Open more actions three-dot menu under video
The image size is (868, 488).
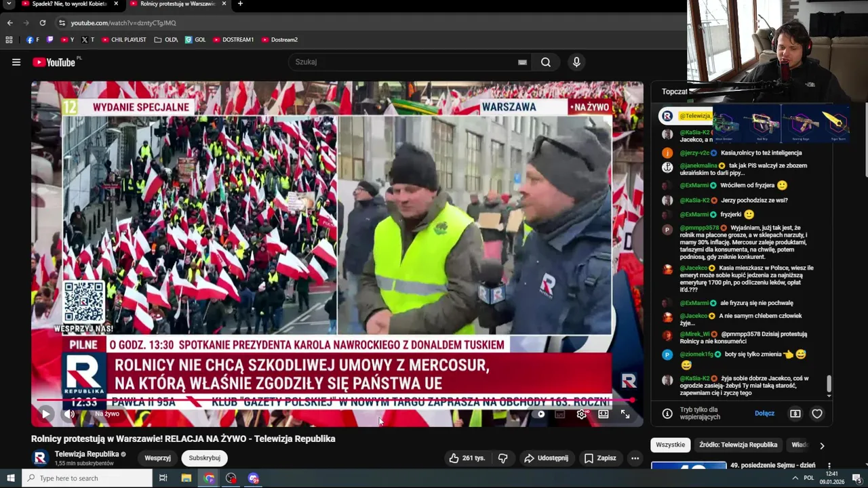click(635, 458)
